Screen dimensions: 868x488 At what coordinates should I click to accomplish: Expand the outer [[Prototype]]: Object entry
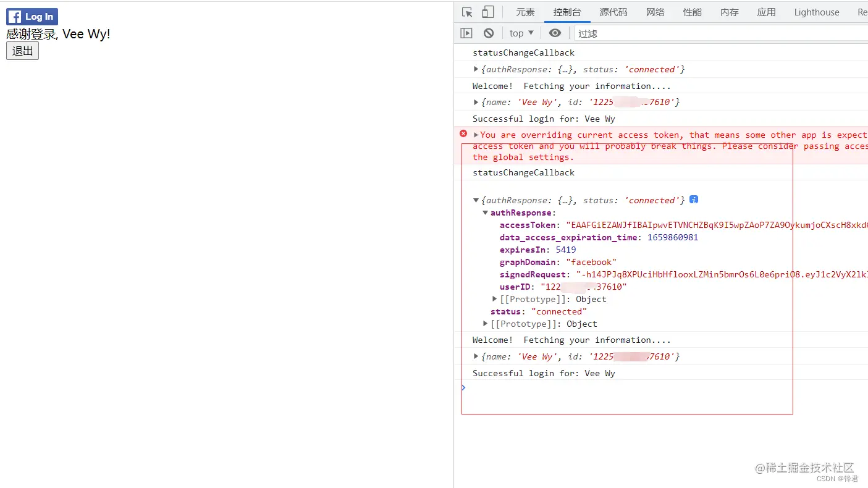[x=486, y=324]
